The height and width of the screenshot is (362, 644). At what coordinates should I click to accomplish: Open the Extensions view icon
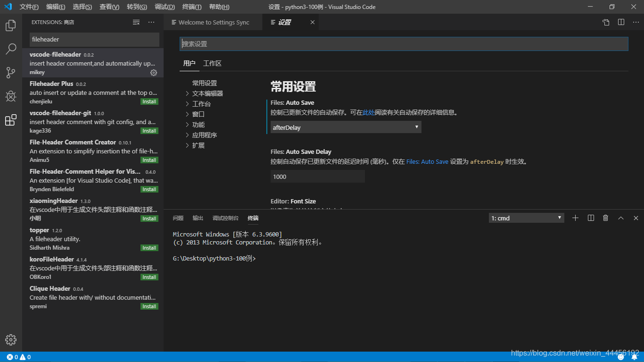11,120
